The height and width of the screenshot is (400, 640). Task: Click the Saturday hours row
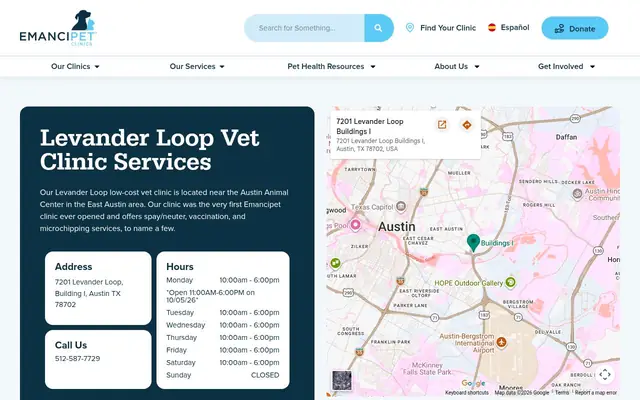click(223, 362)
